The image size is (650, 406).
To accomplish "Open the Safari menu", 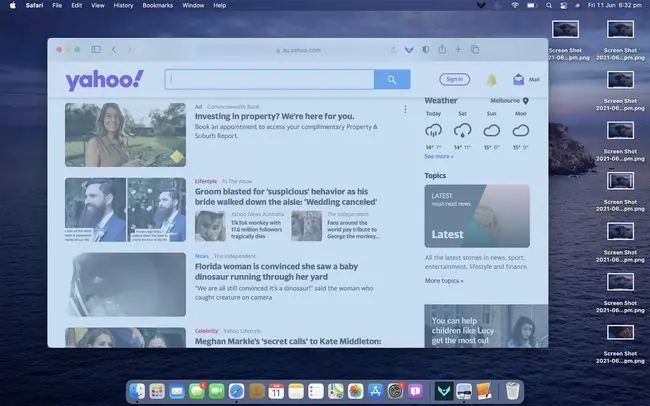I will click(x=34, y=5).
